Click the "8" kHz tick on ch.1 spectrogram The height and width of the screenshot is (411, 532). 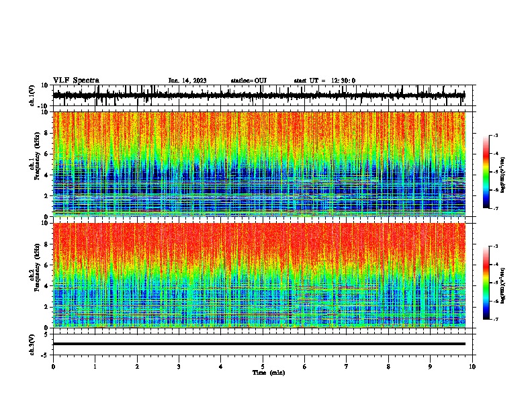click(47, 133)
